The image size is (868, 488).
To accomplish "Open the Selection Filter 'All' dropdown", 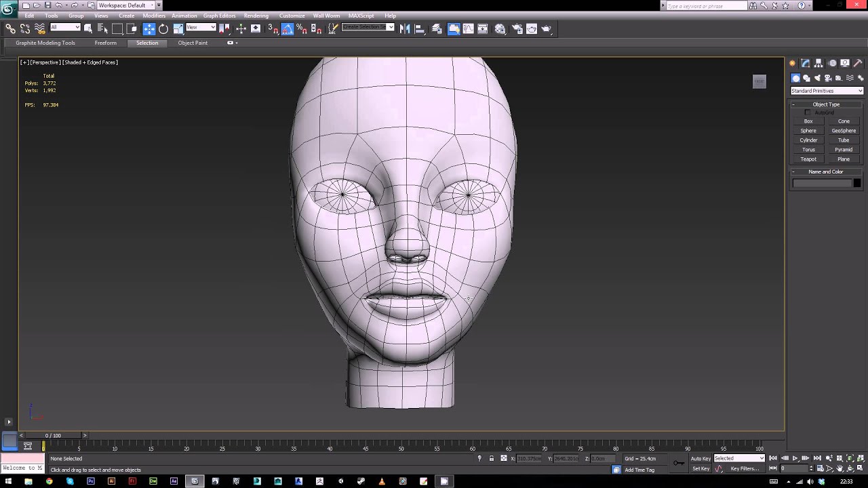I will (x=65, y=27).
